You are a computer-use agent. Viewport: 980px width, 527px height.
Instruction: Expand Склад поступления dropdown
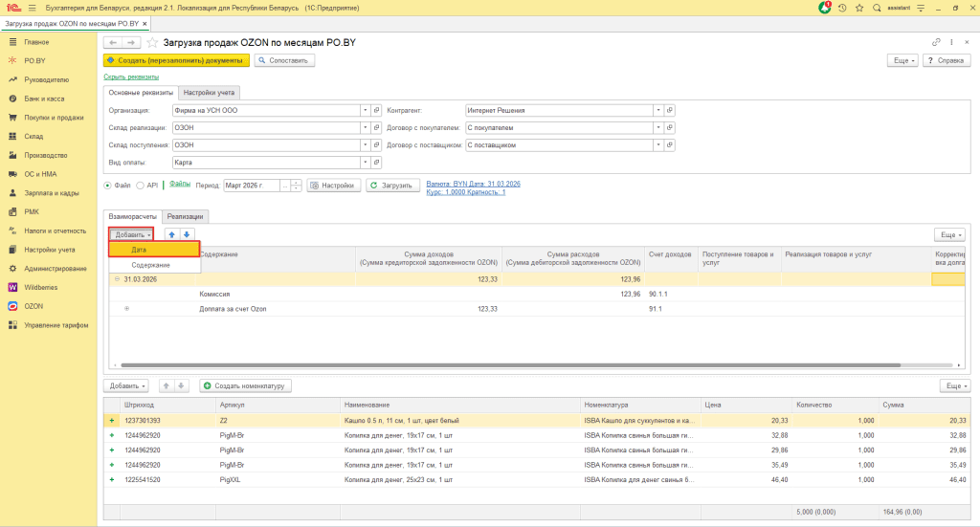[365, 144]
